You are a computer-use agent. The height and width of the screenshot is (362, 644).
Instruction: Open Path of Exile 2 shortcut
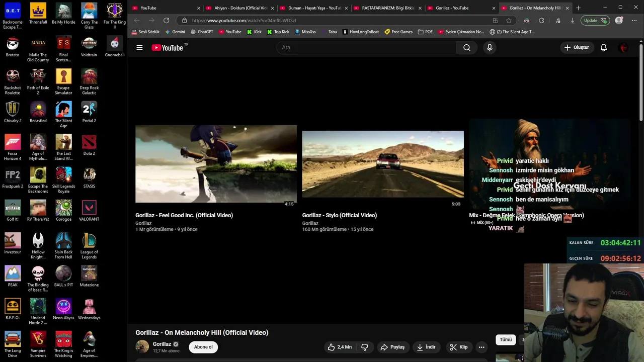point(38,81)
